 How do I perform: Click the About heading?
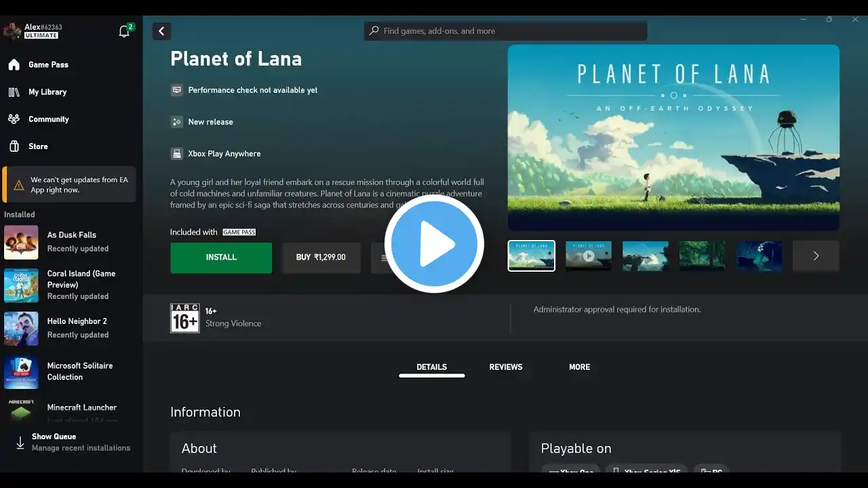click(x=199, y=449)
